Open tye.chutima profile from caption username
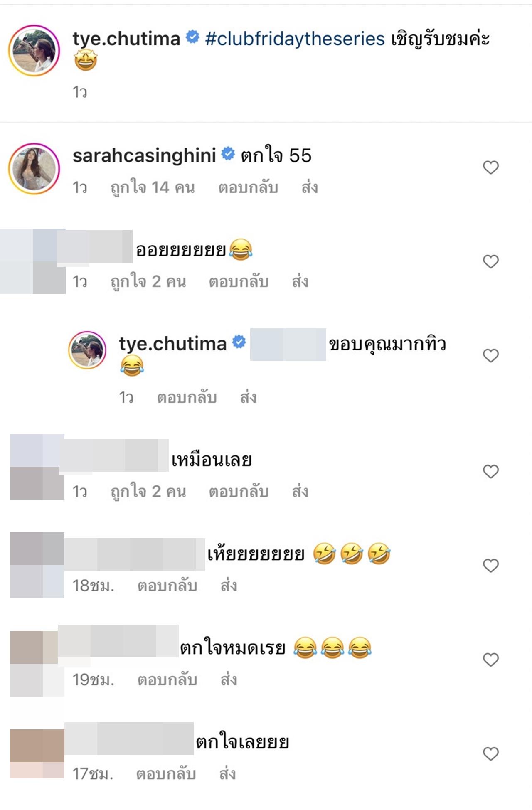The width and height of the screenshot is (532, 810). click(126, 39)
